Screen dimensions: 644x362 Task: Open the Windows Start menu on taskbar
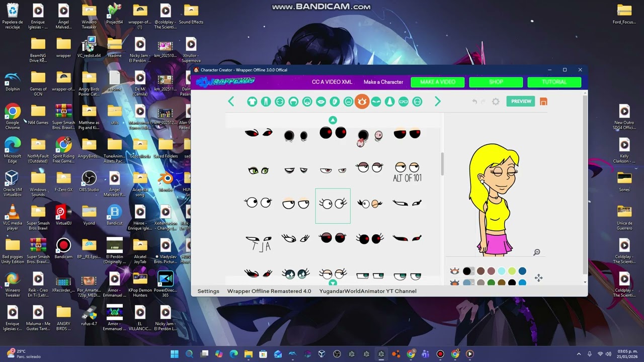[x=175, y=354]
